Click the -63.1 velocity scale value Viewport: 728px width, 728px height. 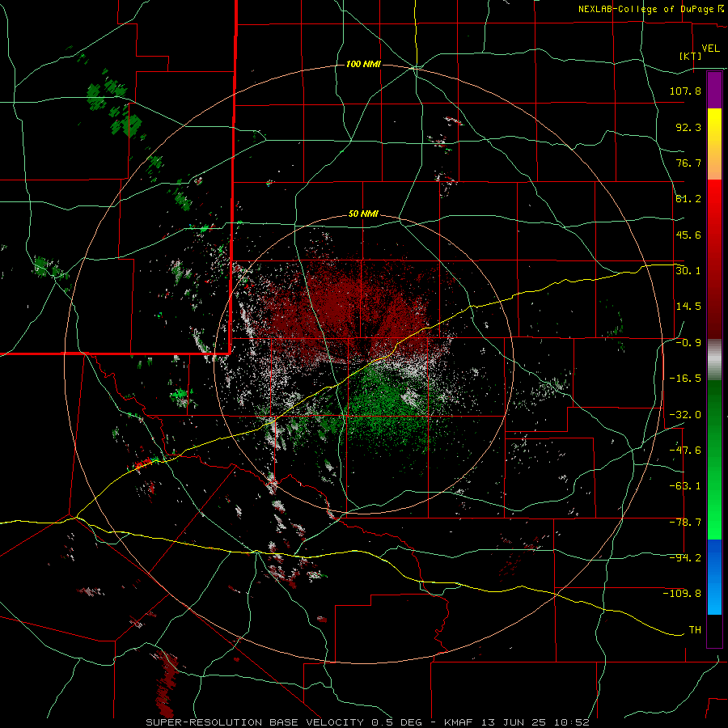click(x=685, y=486)
